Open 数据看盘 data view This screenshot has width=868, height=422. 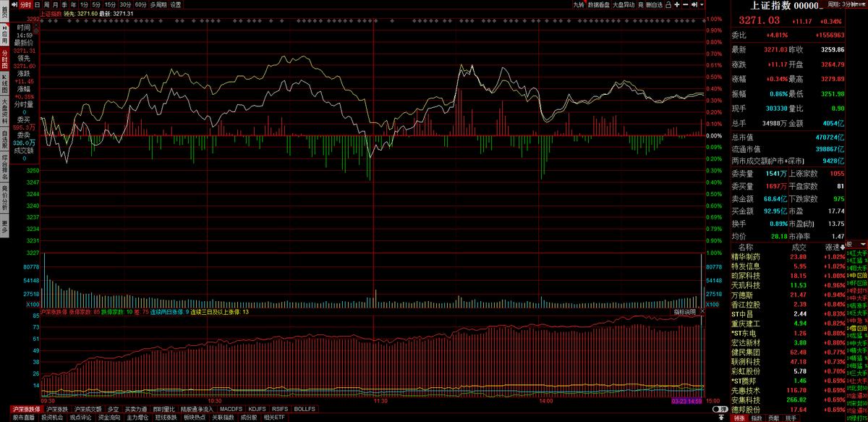click(x=599, y=4)
